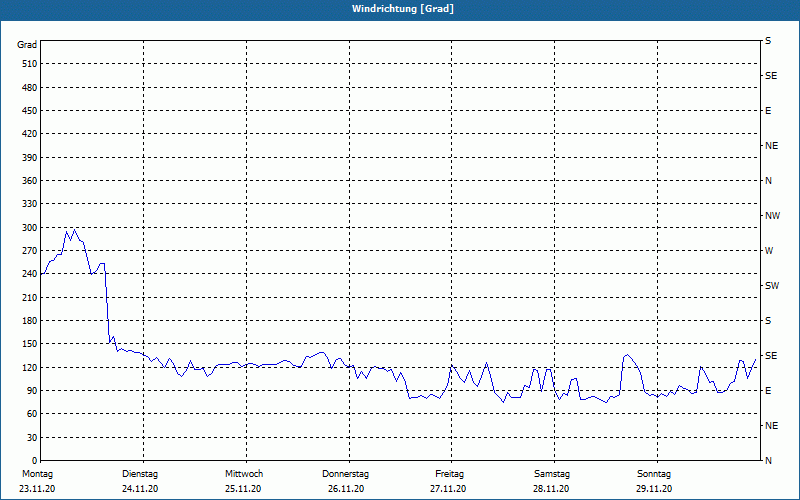Click the E compass label level with 90
This screenshot has height=500, width=800.
[x=768, y=390]
